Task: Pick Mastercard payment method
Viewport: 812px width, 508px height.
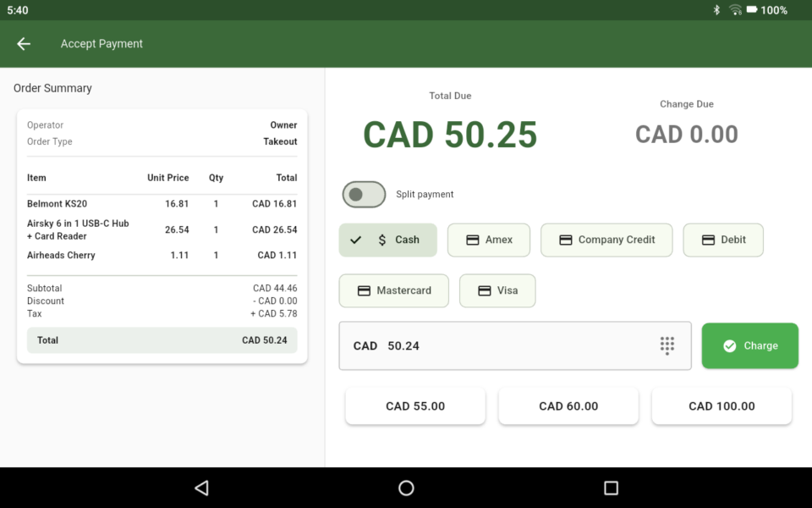Action: tap(393, 290)
